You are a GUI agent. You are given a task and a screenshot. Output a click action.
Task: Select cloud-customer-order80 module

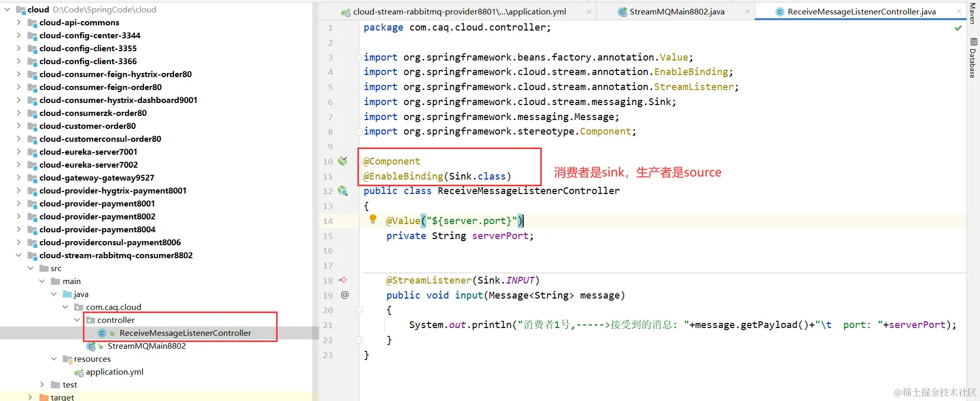[88, 126]
